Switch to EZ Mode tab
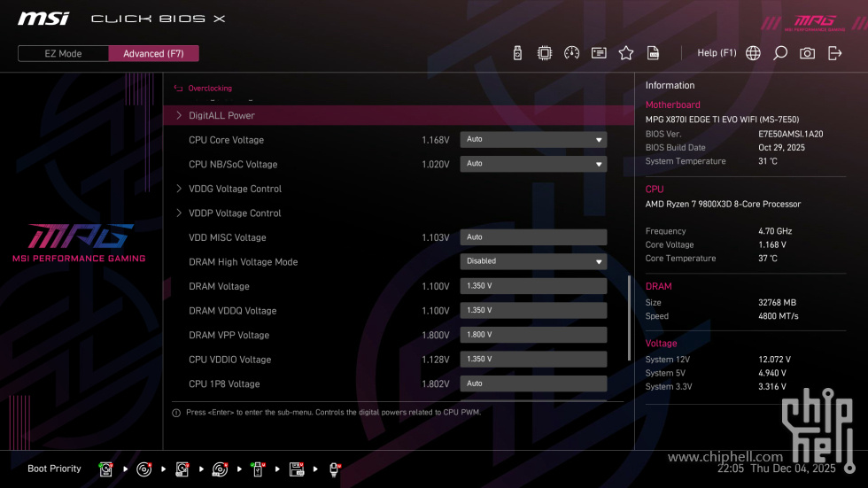 [63, 54]
